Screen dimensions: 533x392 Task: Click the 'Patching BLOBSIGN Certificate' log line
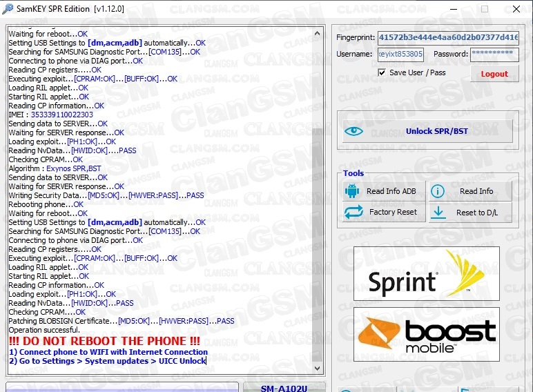pos(122,321)
